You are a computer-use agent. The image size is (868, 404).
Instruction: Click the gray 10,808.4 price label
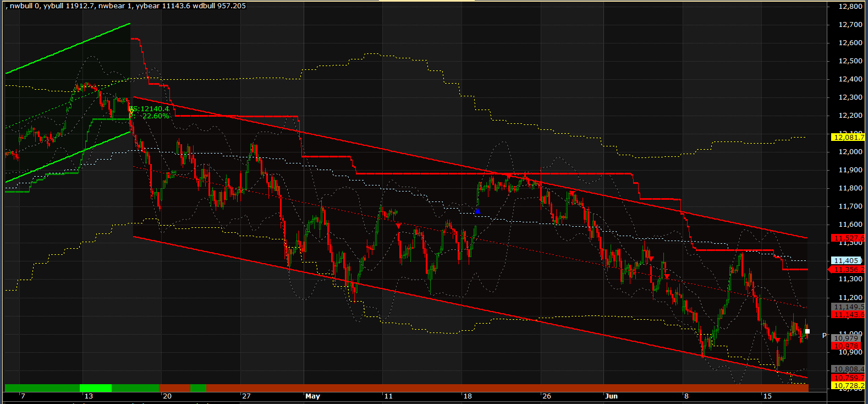(848, 369)
